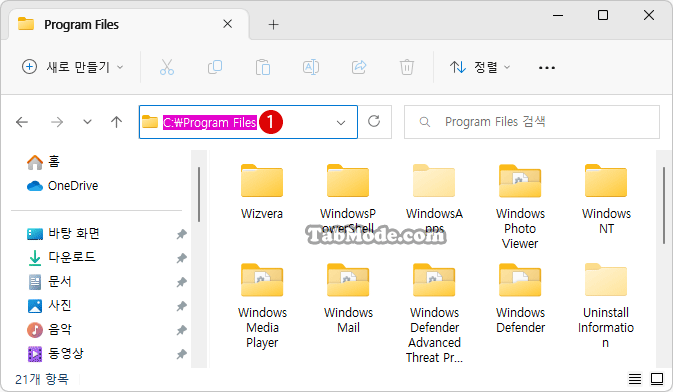Select the Windows NT folder
673x392 pixels.
pos(606,199)
